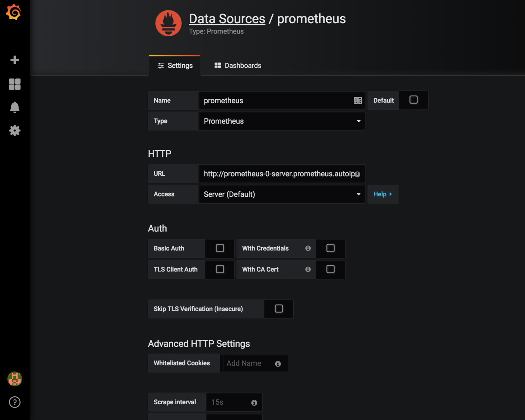Click the 'Basic Auth' label

click(x=169, y=248)
